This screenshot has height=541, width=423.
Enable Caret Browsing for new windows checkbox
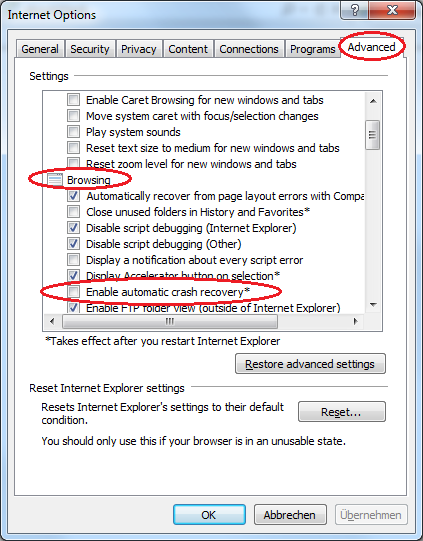coord(73,100)
